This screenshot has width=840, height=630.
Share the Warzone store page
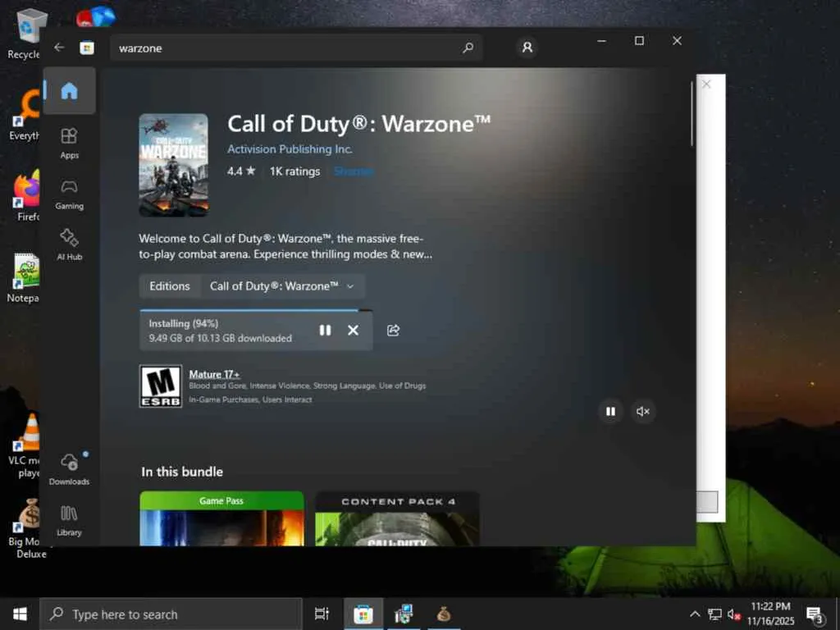(393, 330)
